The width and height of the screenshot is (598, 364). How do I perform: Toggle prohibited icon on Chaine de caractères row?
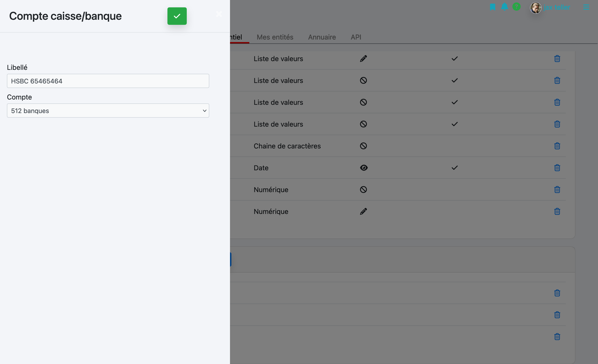(x=363, y=146)
